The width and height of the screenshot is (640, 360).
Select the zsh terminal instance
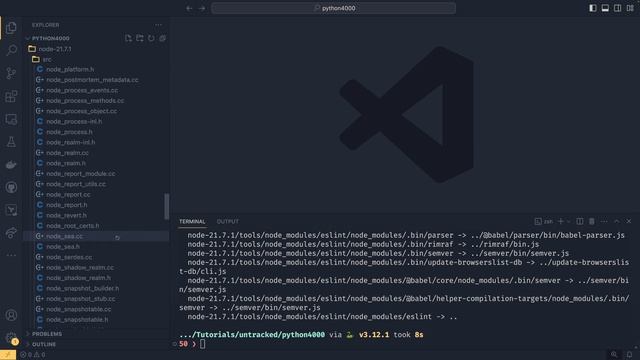point(544,221)
